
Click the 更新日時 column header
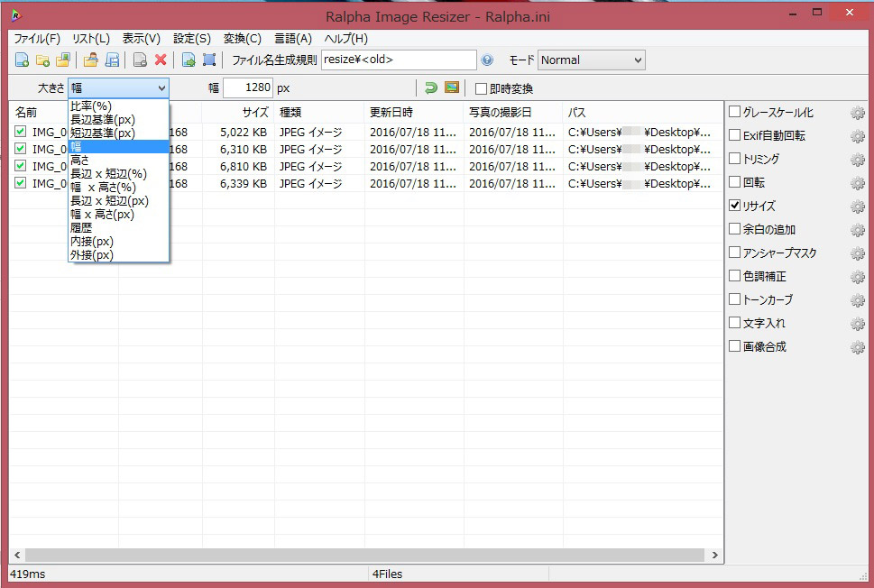pos(391,113)
